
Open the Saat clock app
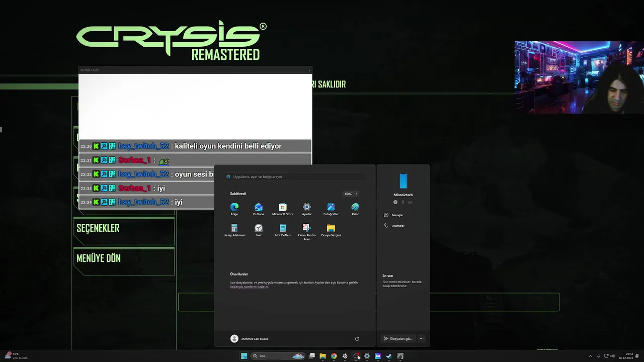coord(259,231)
